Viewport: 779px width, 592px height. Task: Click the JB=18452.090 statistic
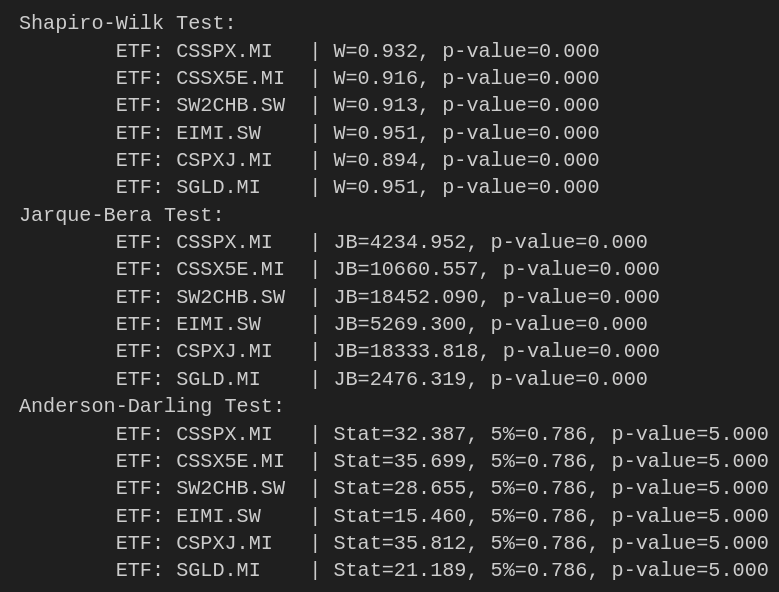coord(405,297)
